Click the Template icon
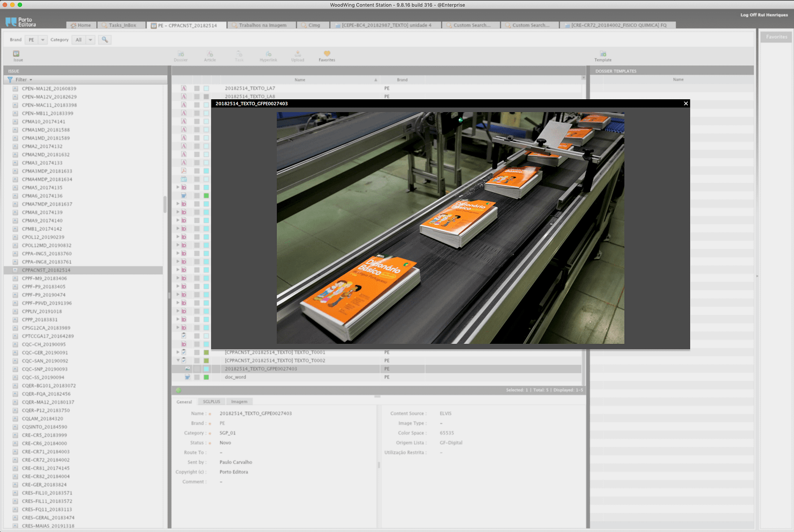Image resolution: width=794 pixels, height=532 pixels. click(603, 54)
